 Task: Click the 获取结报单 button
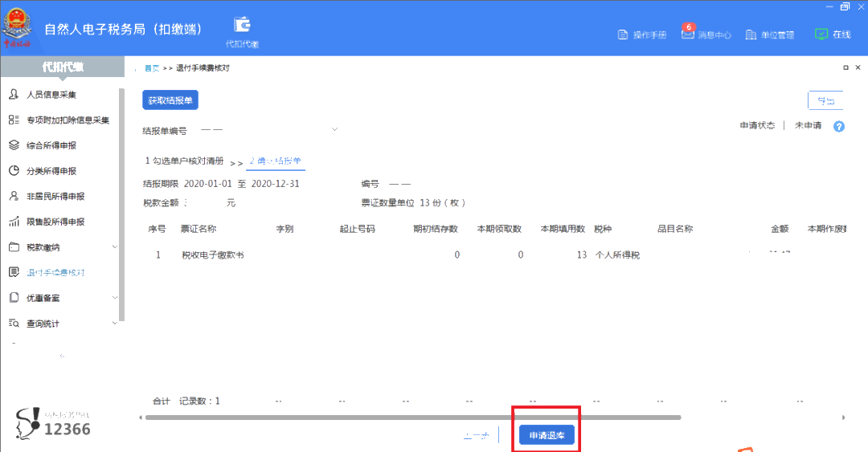(170, 100)
